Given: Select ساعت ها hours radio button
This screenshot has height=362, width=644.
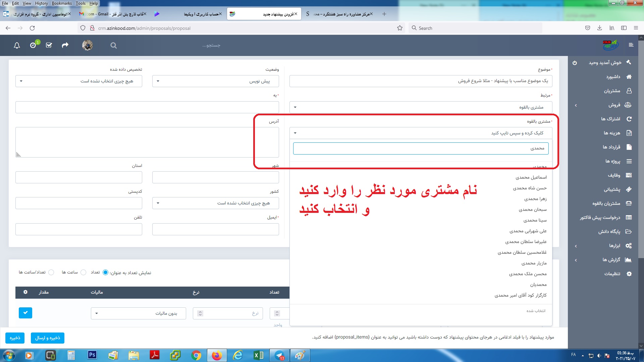Looking at the screenshot, I should 84,273.
